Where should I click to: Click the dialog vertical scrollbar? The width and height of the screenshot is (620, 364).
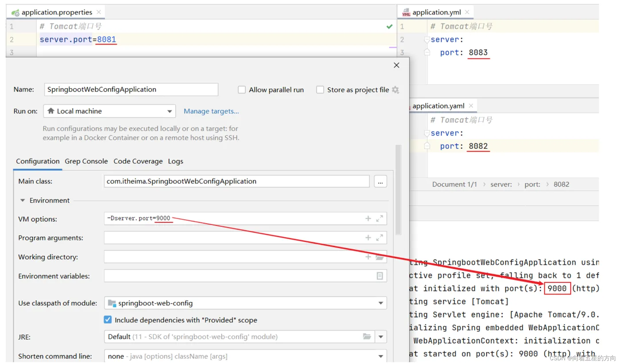coord(398,190)
